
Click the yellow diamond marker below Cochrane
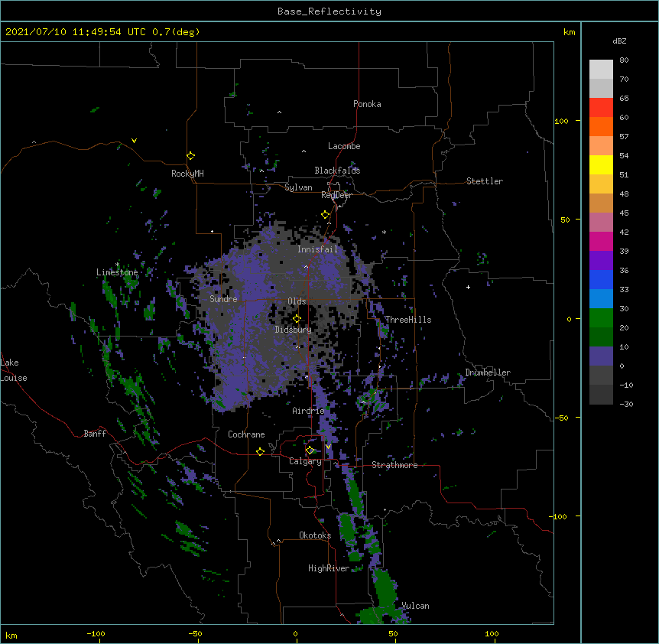pos(260,451)
